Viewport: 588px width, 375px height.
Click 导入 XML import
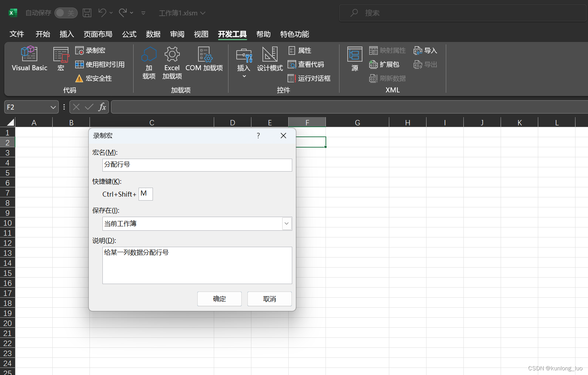[425, 51]
